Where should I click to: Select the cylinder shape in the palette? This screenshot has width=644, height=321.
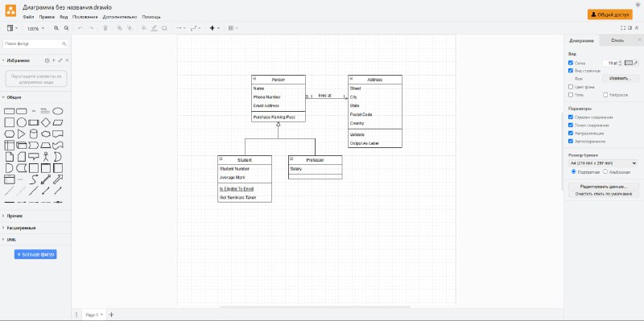(34, 134)
